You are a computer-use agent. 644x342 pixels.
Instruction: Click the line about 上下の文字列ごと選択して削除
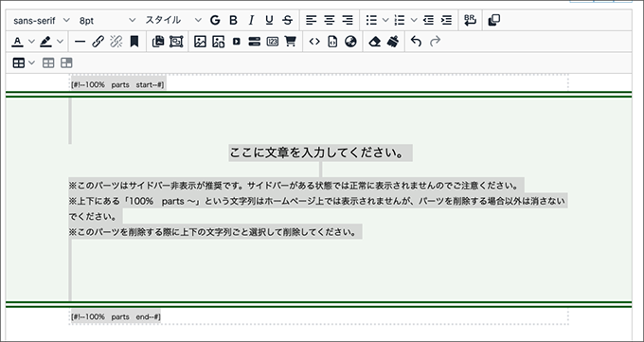(215, 232)
